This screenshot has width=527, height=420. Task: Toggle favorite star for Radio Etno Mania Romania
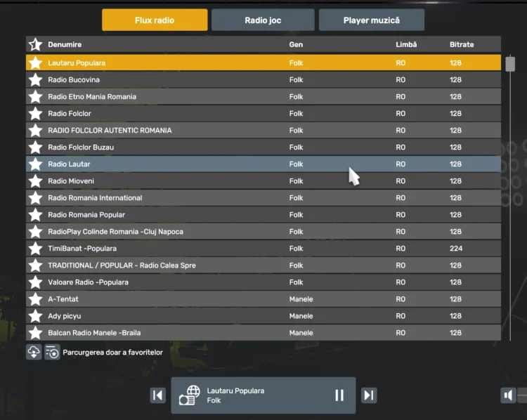coord(35,96)
